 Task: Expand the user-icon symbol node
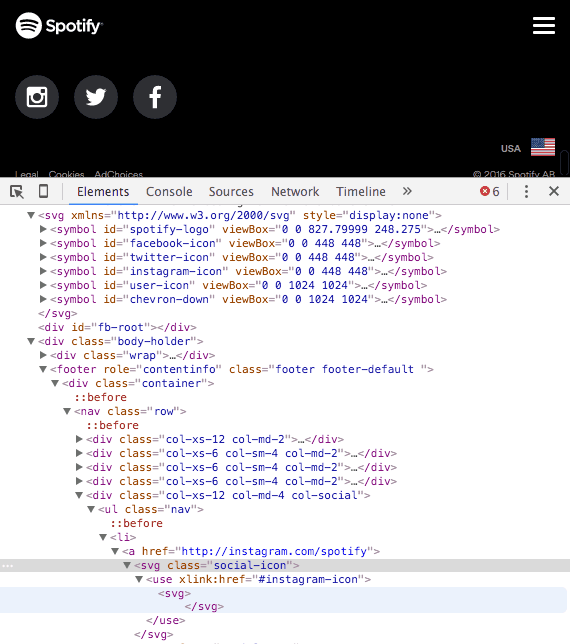43,285
